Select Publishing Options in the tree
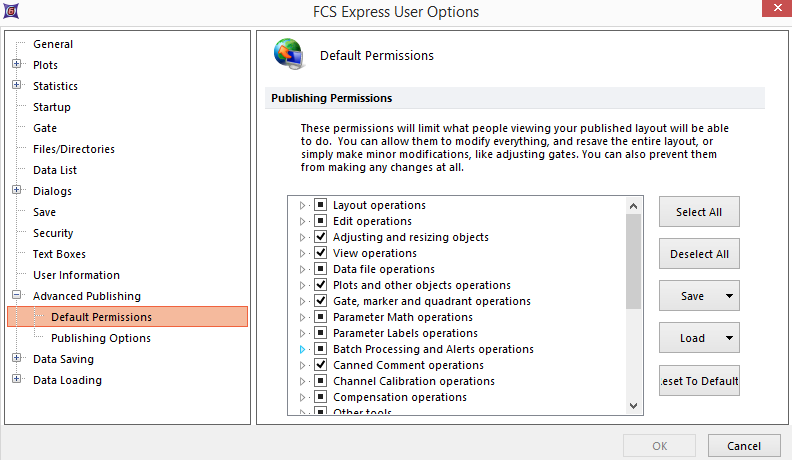Viewport: 792px width, 460px height. coord(101,338)
